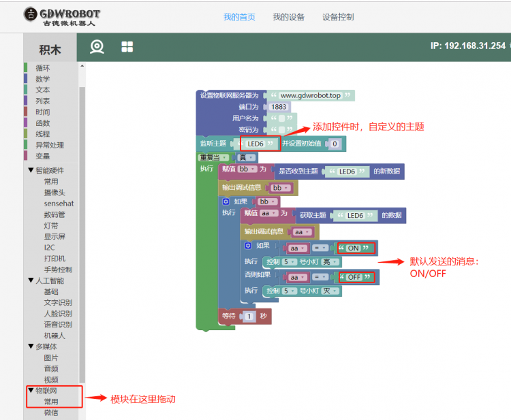Collapse the 多媒体 category
511x420 pixels.
coord(31,346)
